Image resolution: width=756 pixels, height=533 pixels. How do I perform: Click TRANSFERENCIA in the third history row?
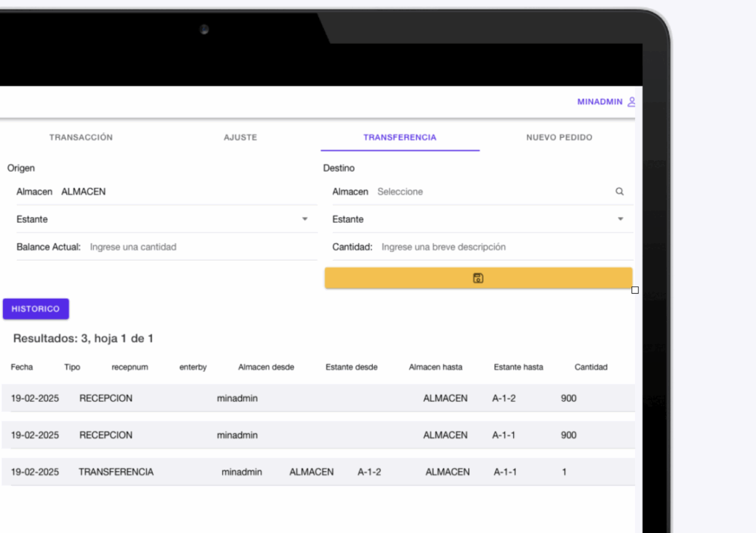pyautogui.click(x=116, y=472)
